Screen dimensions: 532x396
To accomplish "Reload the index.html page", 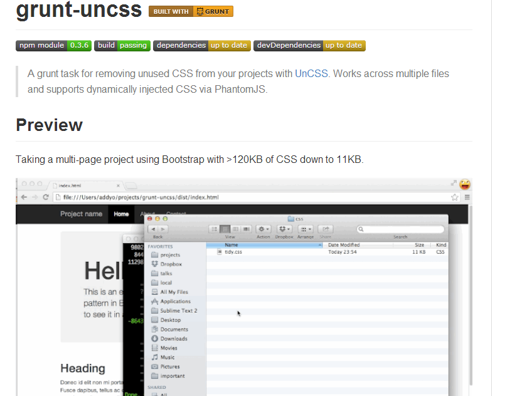I will pos(46,197).
